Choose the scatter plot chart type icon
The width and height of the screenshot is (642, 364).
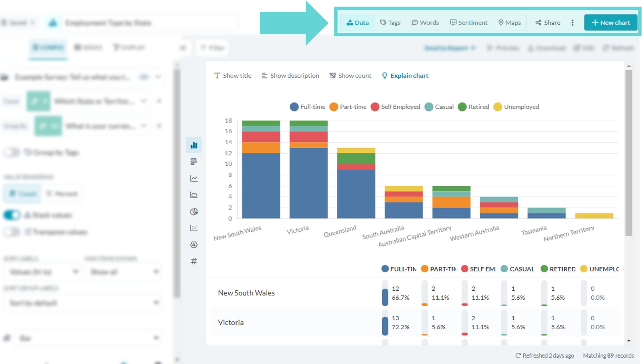194,228
